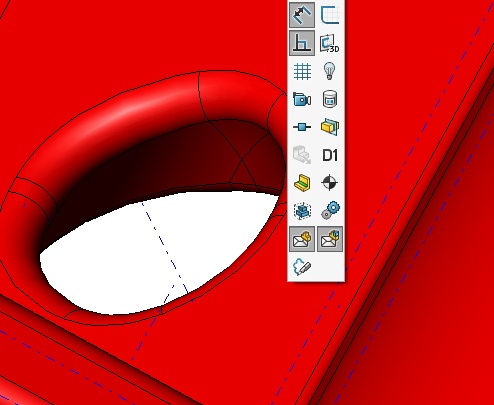
Task: Click the View Sketch Planes icon
Action: [x=330, y=15]
